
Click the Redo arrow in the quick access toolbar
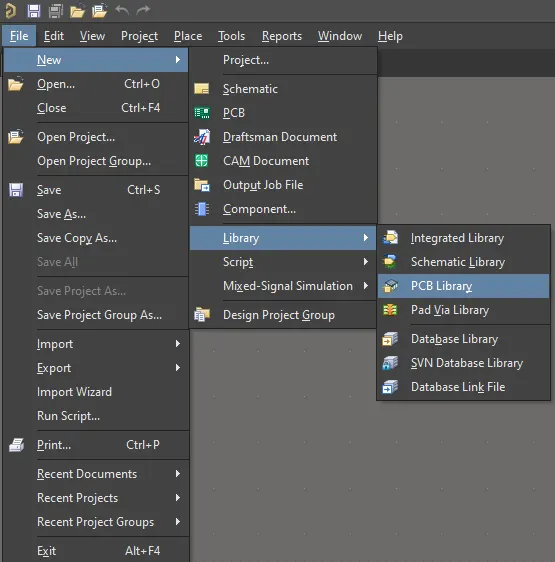point(143,10)
